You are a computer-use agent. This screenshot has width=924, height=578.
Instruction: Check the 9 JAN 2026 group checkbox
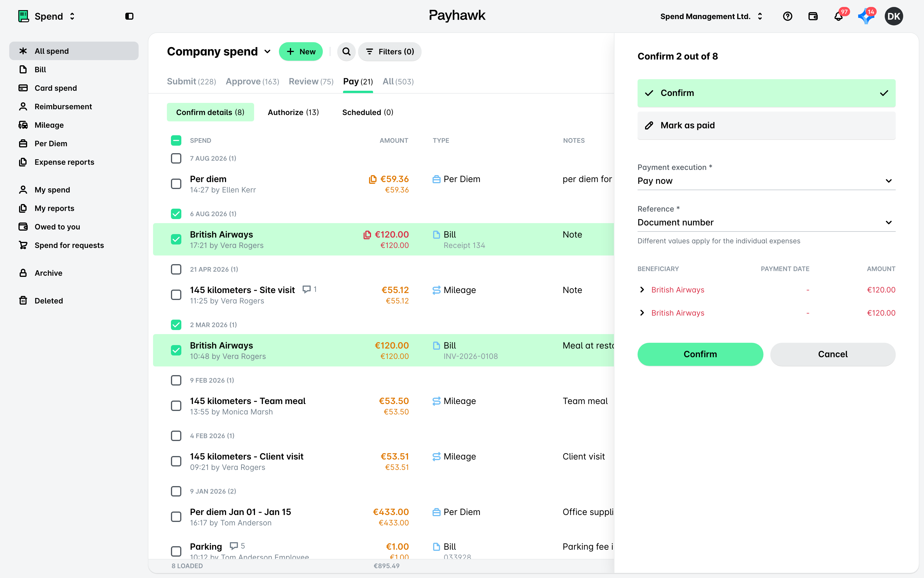[176, 491]
